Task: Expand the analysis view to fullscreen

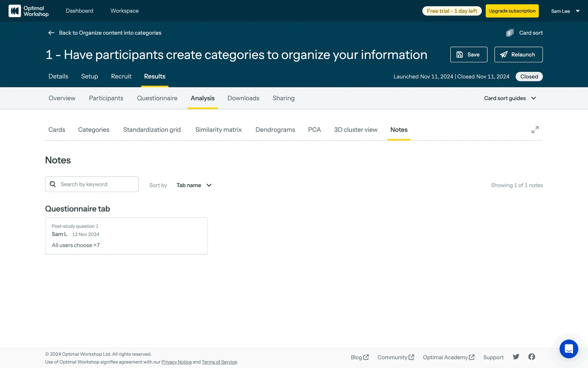Action: pyautogui.click(x=535, y=130)
